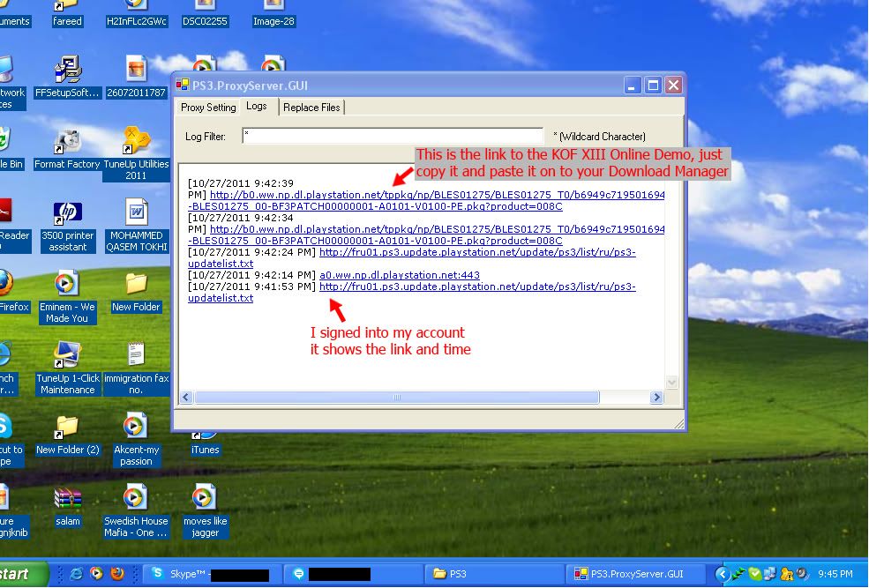This screenshot has height=588, width=869.
Task: Switch to the Proxy Setting tab
Action: (208, 108)
